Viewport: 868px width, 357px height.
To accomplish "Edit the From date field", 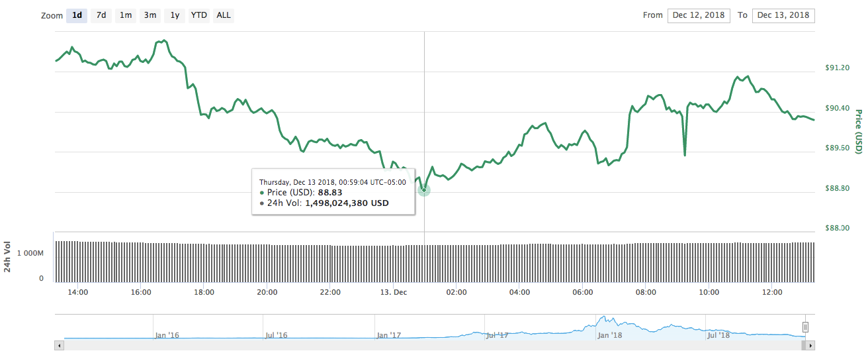I will click(699, 15).
